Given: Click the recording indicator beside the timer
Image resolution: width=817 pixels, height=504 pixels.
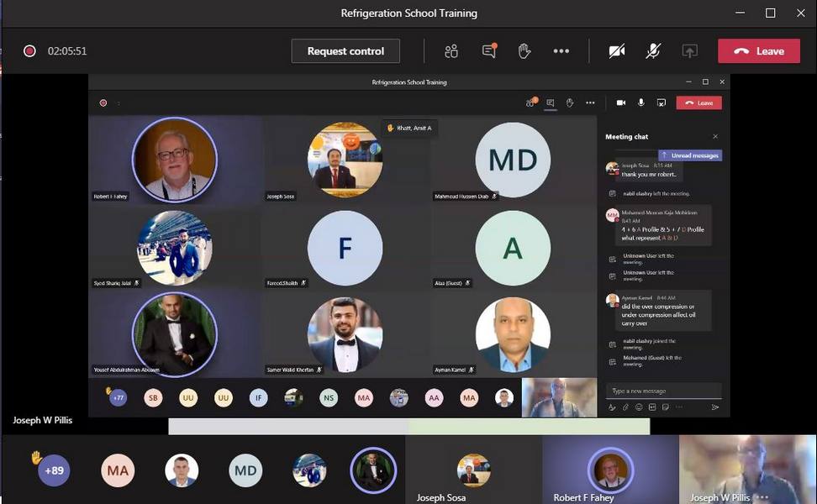Looking at the screenshot, I should (x=29, y=51).
